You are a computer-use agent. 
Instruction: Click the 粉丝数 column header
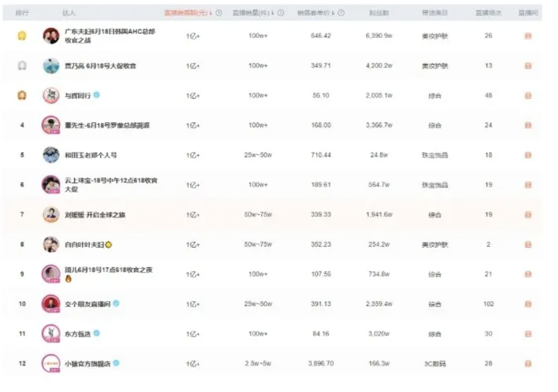[379, 13]
